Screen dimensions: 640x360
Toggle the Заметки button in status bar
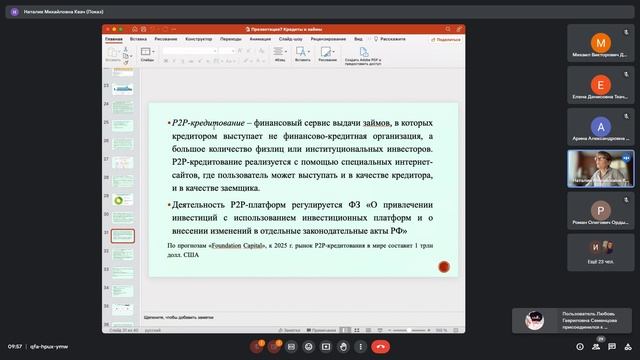[x=289, y=330]
